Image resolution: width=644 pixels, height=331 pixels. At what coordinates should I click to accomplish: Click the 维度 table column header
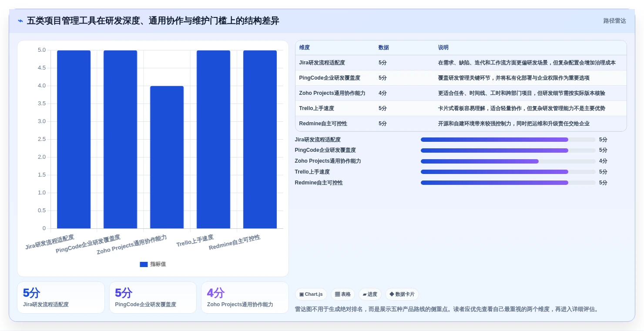point(305,48)
